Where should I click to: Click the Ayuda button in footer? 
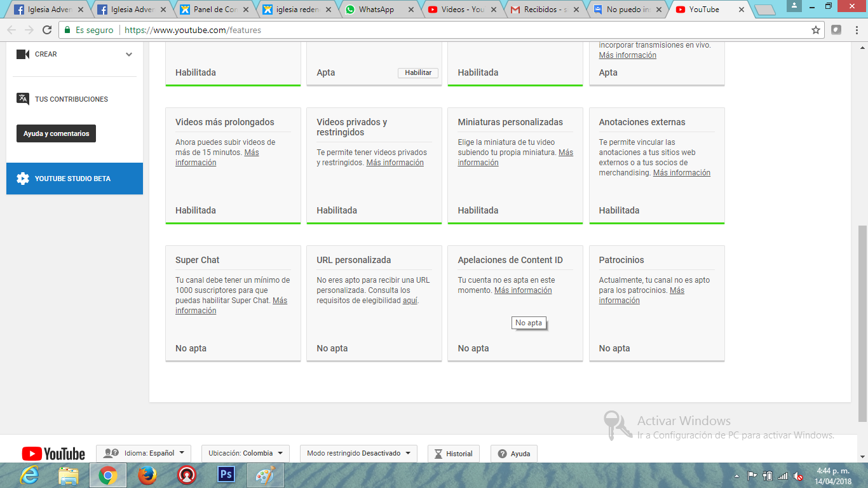point(514,454)
